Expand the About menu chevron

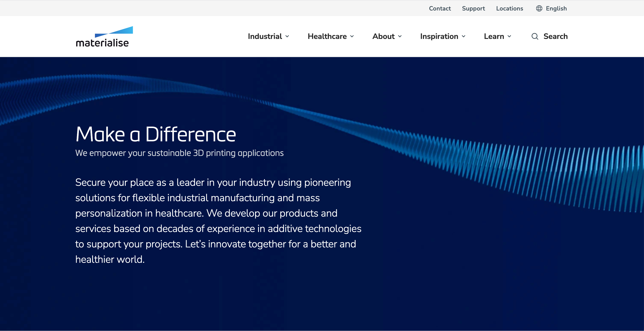(x=400, y=37)
